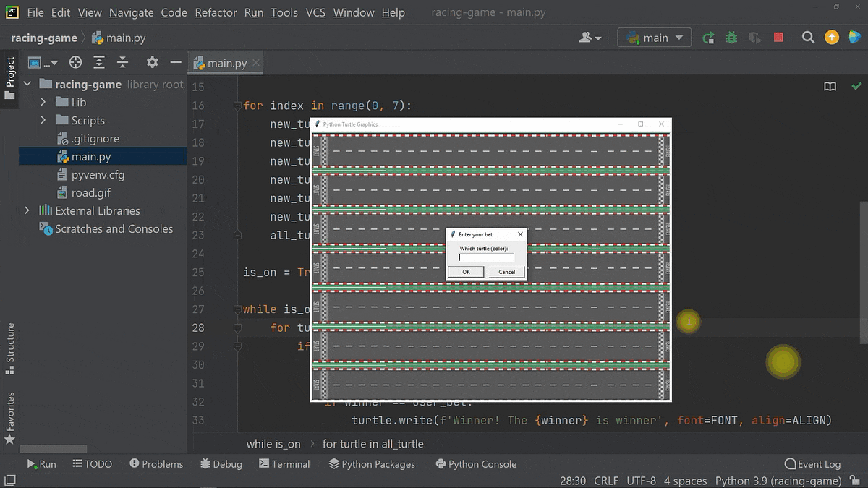Screen dimensions: 868x488
Task: Hide the Project tool window with the minus icon
Action: coord(175,62)
